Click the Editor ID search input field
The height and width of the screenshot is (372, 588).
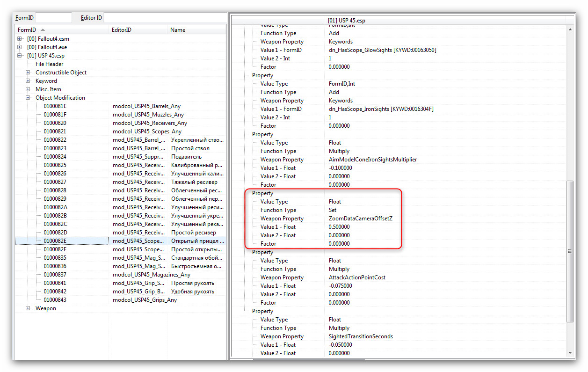tap(165, 18)
